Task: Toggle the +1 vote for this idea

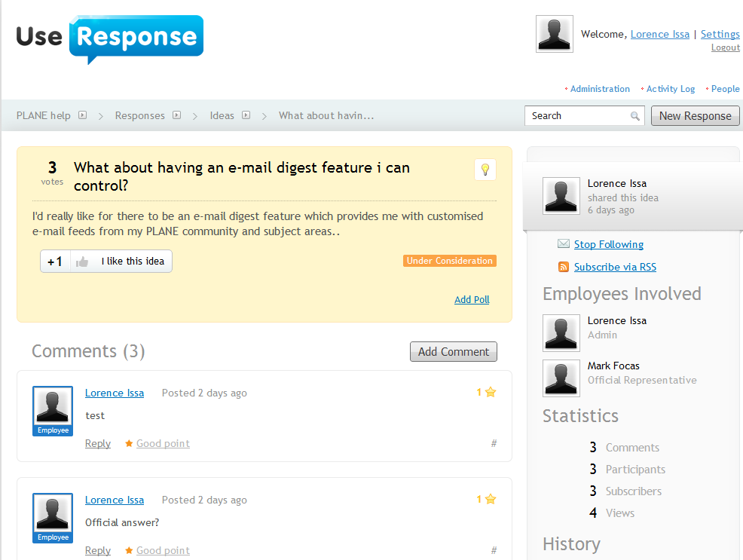Action: (x=55, y=262)
